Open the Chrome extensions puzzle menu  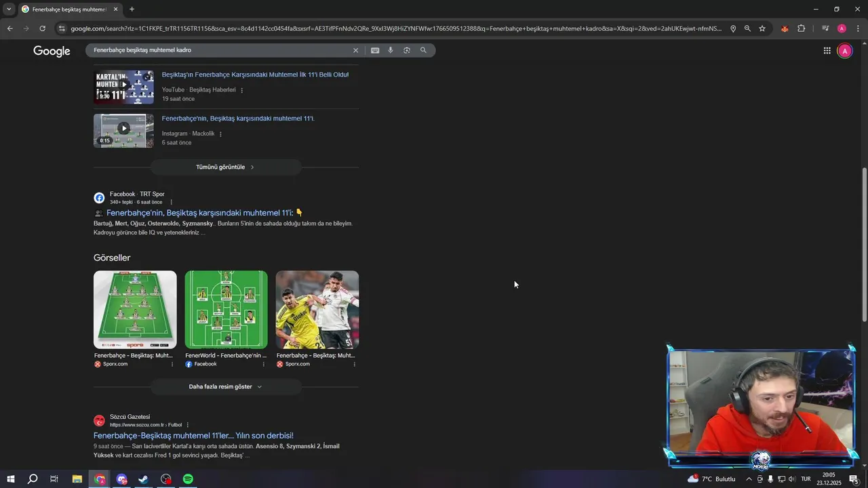(801, 28)
